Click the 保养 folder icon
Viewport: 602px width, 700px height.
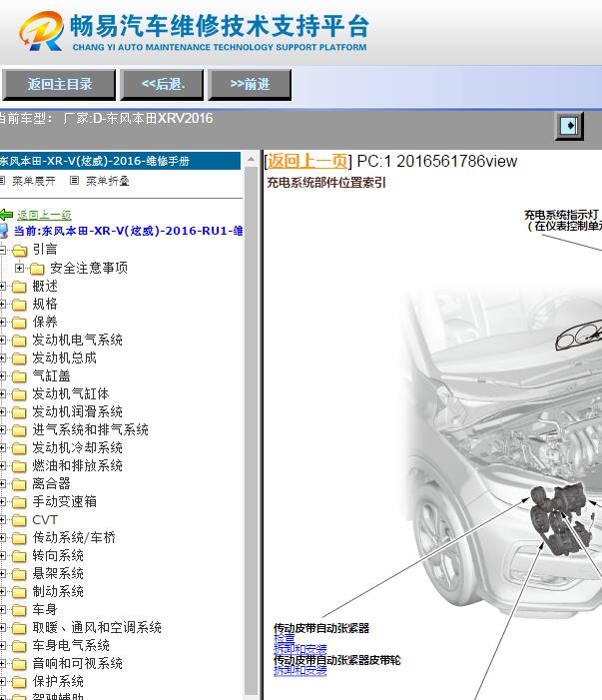(x=19, y=323)
